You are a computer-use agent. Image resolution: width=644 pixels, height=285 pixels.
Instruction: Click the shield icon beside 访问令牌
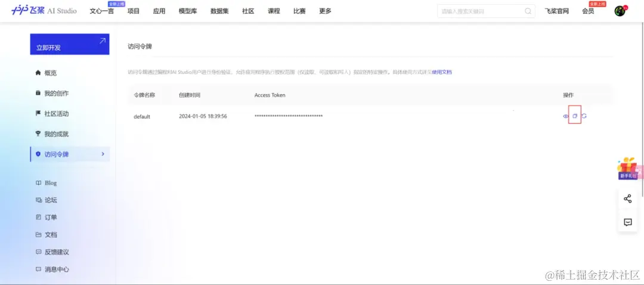click(x=38, y=154)
